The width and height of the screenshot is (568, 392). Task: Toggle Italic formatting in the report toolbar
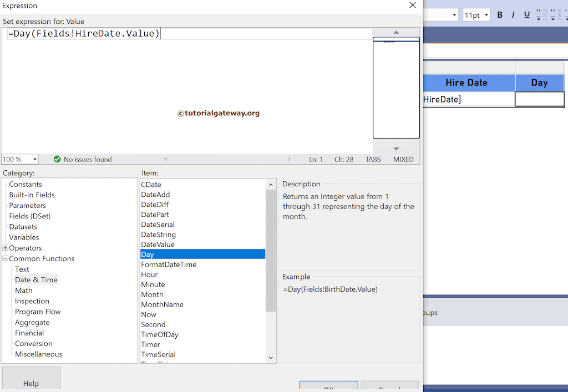point(513,15)
